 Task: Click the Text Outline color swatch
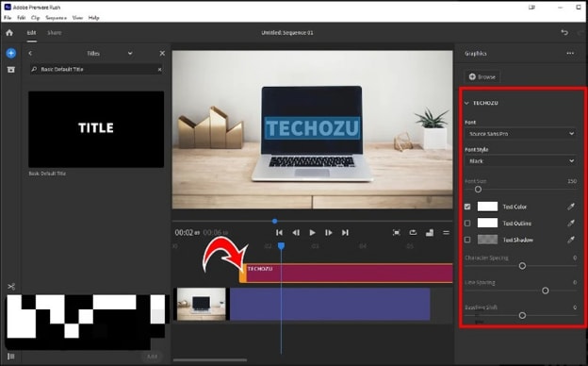(x=487, y=223)
